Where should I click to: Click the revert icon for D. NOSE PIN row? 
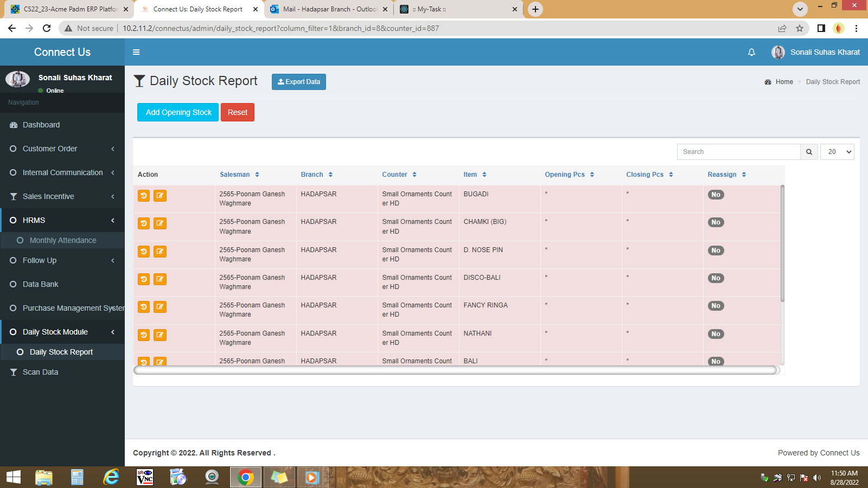144,252
